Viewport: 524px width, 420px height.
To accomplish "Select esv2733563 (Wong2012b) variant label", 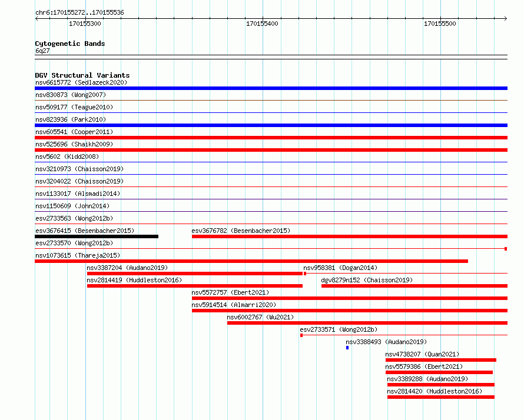I will point(74,218).
